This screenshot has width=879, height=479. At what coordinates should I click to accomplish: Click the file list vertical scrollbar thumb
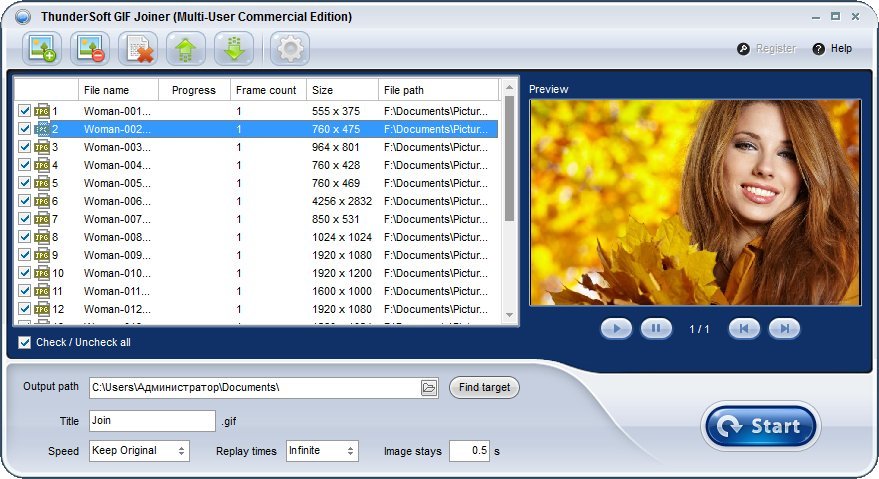click(509, 158)
